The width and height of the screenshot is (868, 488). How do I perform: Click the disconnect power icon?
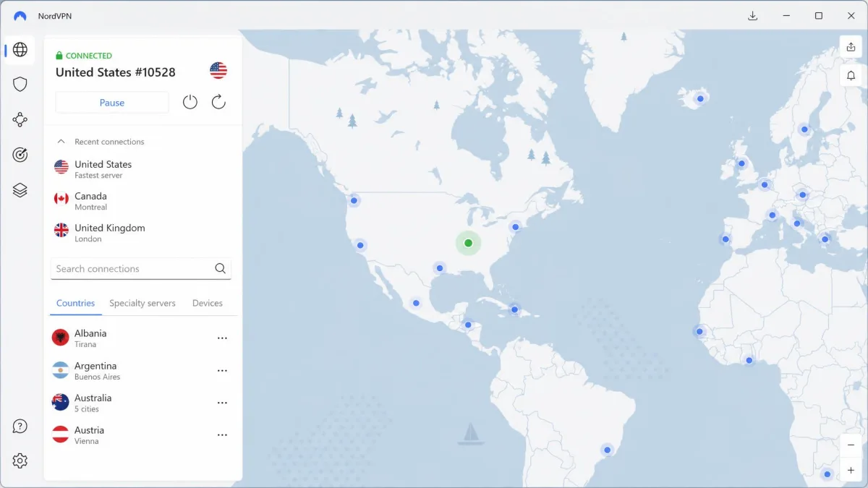click(190, 103)
